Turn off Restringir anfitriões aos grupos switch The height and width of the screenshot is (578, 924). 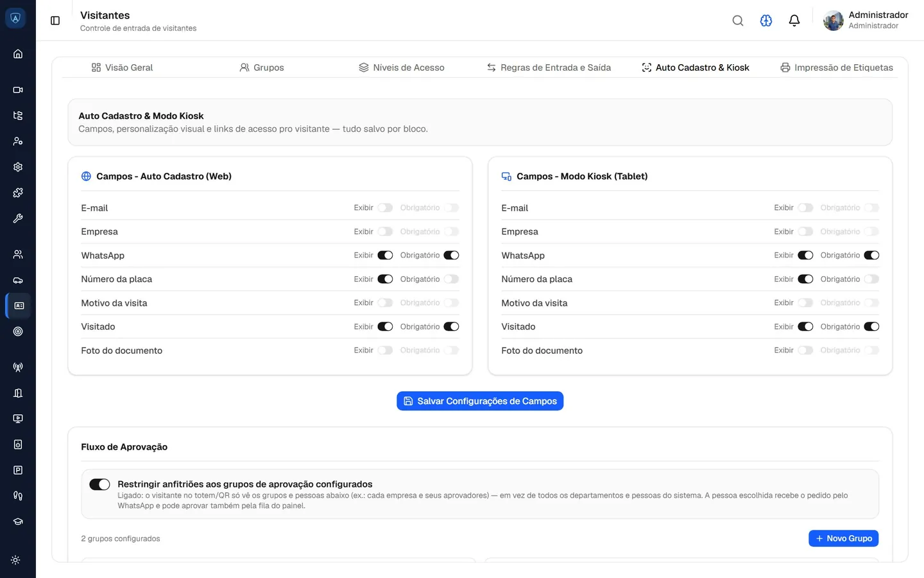point(99,484)
